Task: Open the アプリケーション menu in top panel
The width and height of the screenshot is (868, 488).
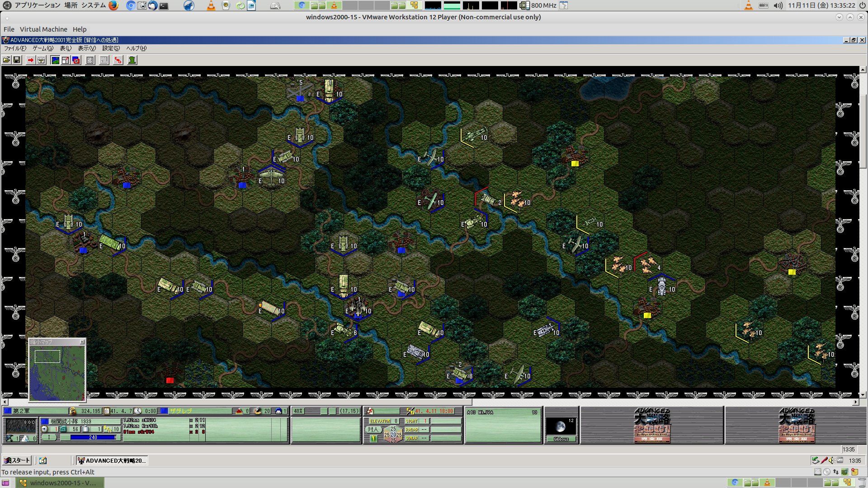Action: click(x=37, y=5)
